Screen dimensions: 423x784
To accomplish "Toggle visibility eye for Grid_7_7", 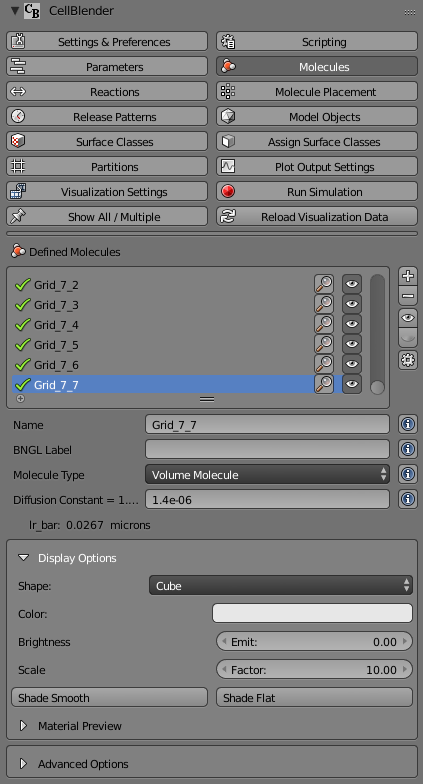I will coord(352,384).
